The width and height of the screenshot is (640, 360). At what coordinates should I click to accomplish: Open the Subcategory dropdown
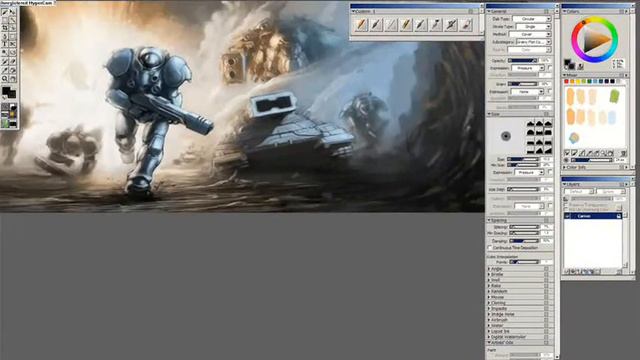pyautogui.click(x=533, y=42)
